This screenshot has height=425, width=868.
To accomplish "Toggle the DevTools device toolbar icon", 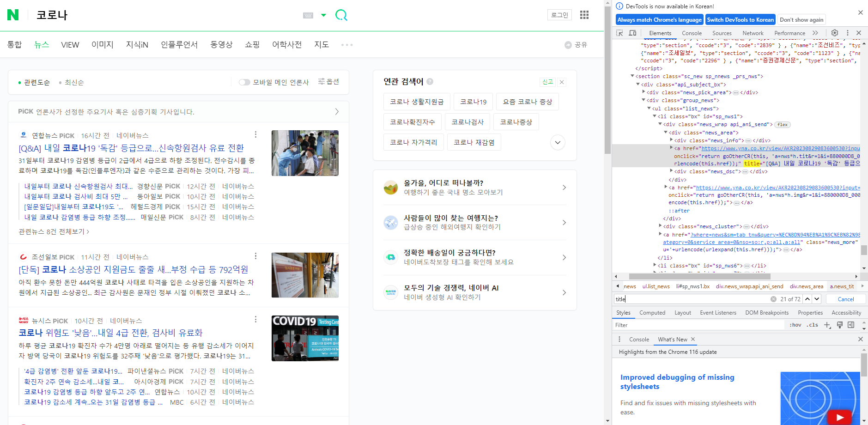I will pyautogui.click(x=632, y=33).
